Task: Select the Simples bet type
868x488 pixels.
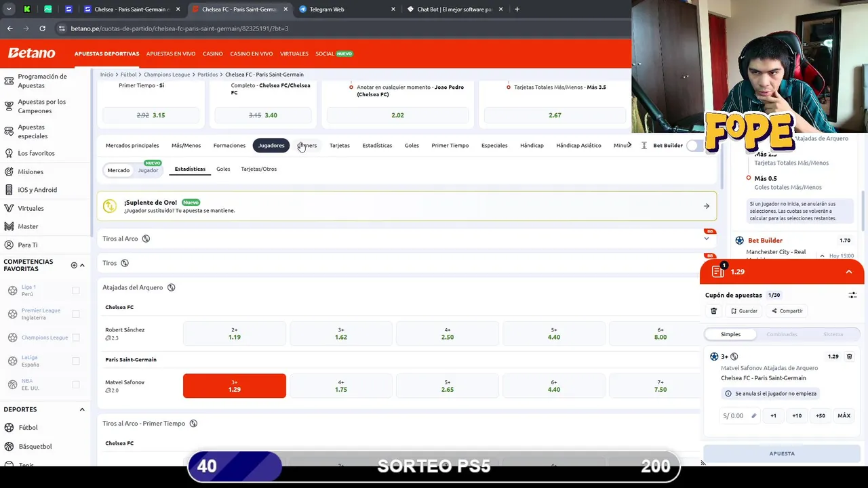Action: click(730, 334)
